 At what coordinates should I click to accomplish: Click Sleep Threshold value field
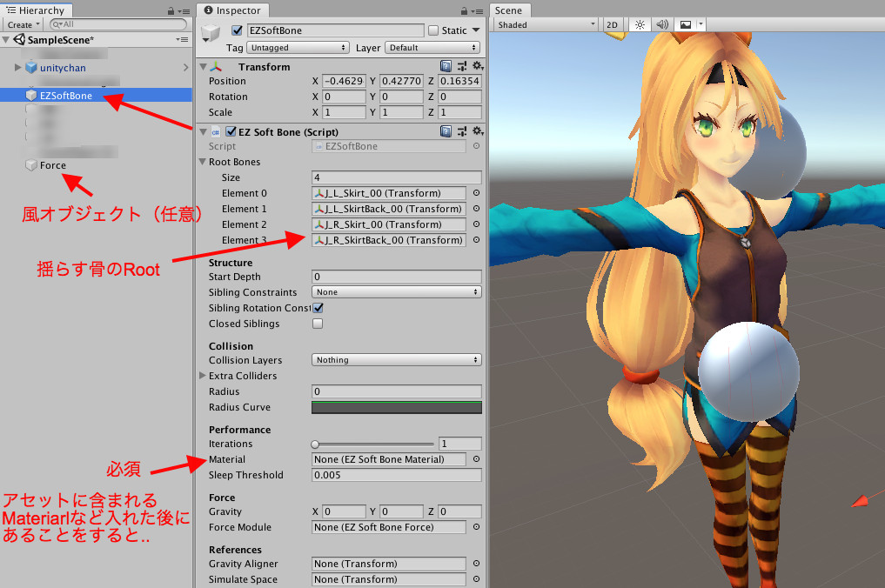coord(396,475)
